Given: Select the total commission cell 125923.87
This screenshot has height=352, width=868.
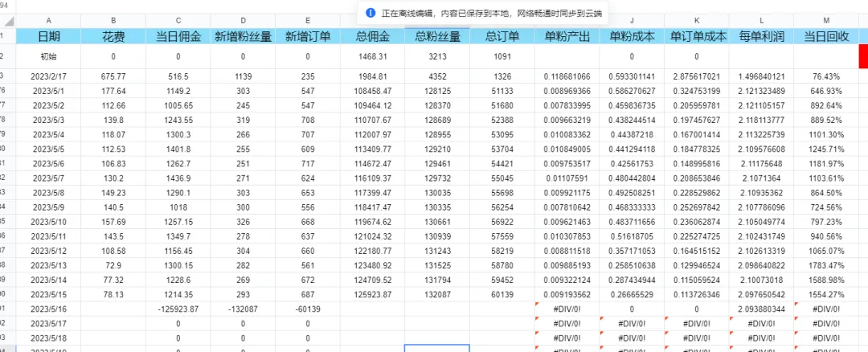Looking at the screenshot, I should coord(373,296).
